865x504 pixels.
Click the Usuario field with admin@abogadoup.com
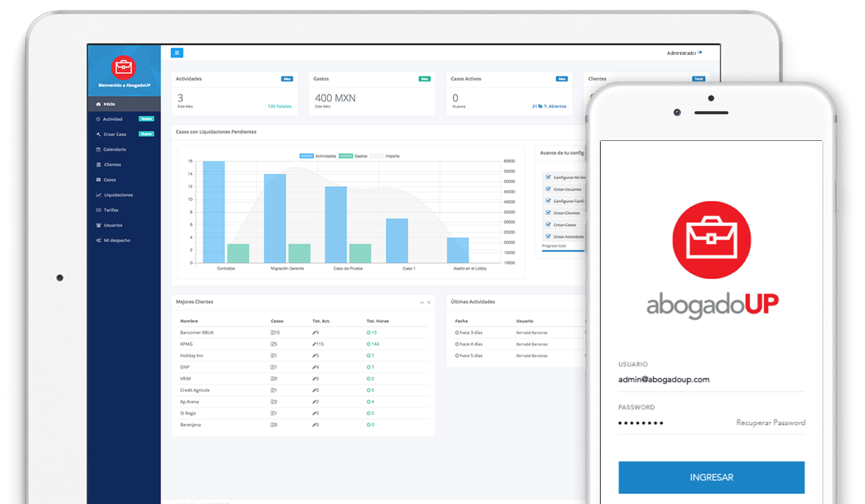(711, 380)
